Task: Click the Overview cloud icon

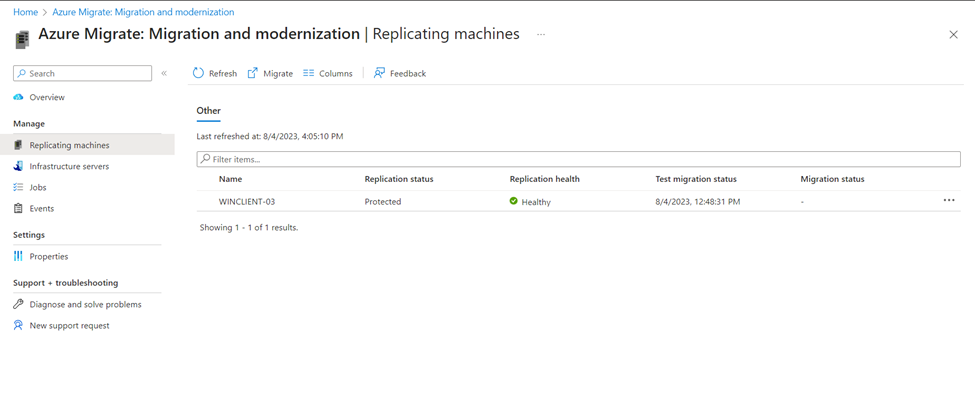Action: click(x=18, y=97)
